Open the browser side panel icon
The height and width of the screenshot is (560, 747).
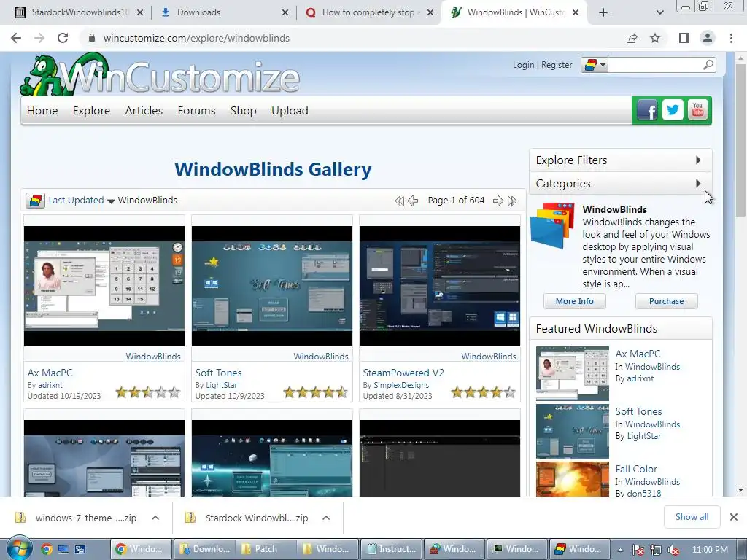tap(684, 38)
